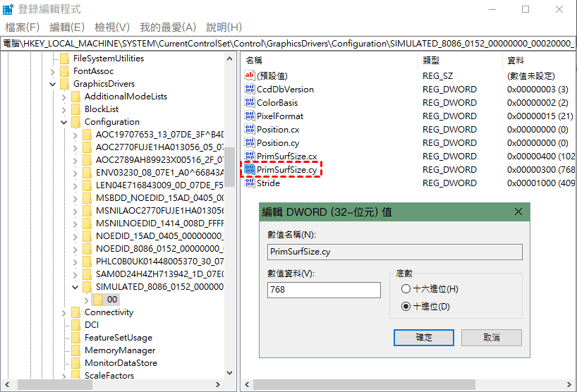Click the ColorBasis DWORD icon
Image resolution: width=577 pixels, height=392 pixels.
click(250, 103)
